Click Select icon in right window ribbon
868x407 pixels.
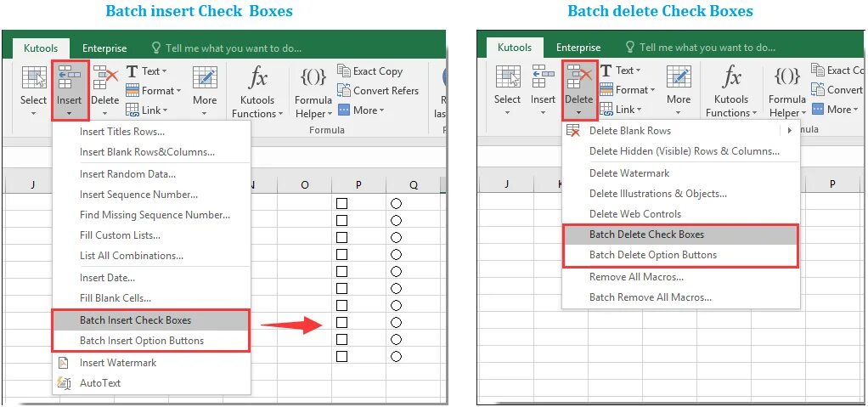point(508,76)
